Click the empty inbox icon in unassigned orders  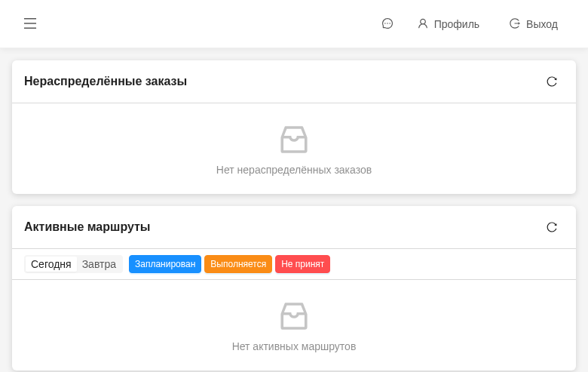click(x=294, y=140)
